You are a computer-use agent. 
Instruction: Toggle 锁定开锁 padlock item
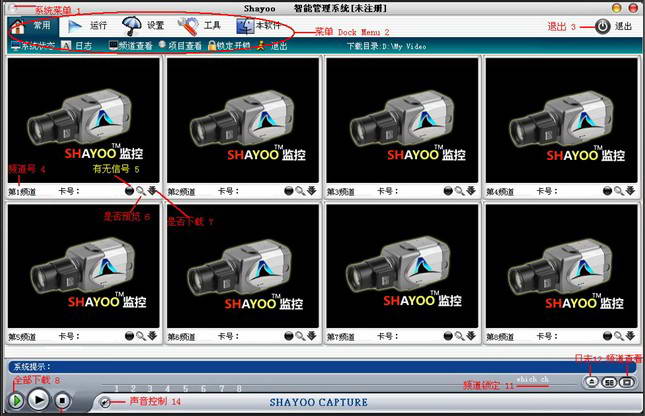pyautogui.click(x=229, y=46)
